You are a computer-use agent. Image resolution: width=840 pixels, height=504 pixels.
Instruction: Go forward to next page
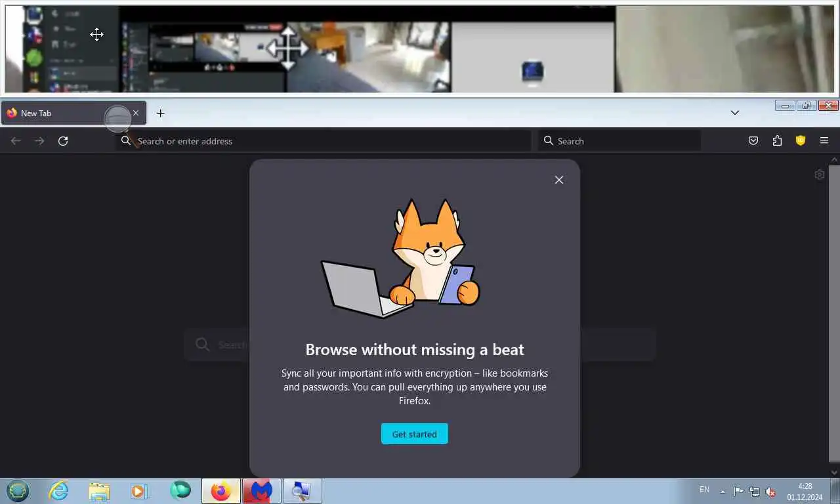39,141
